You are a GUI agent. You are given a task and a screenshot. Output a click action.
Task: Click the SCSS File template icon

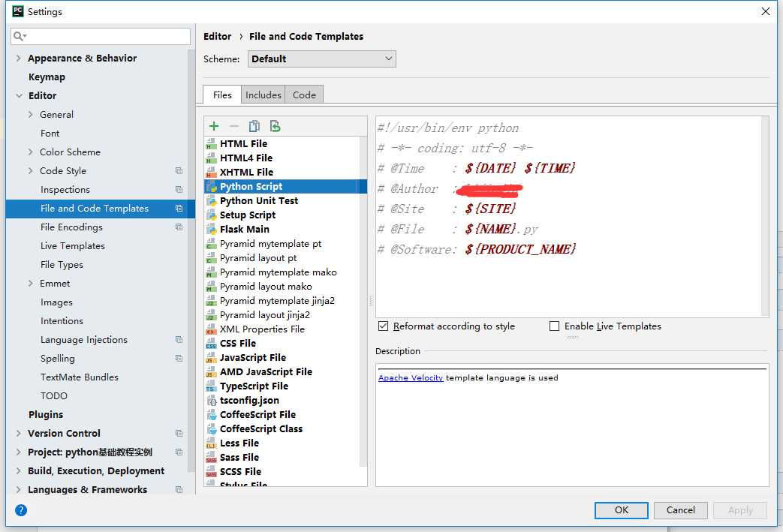pos(211,472)
